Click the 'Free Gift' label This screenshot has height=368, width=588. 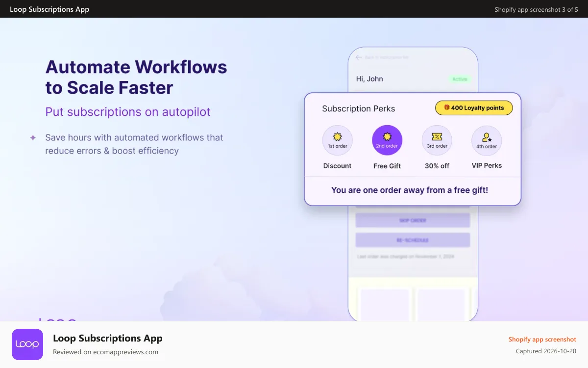[387, 166]
